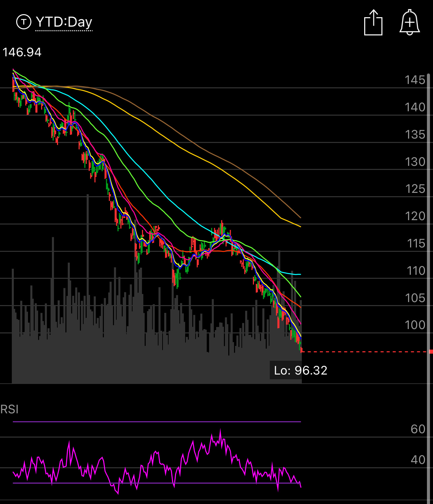Viewport: 433px width, 504px height.
Task: Tap the 115 price axis label
Action: (416, 243)
